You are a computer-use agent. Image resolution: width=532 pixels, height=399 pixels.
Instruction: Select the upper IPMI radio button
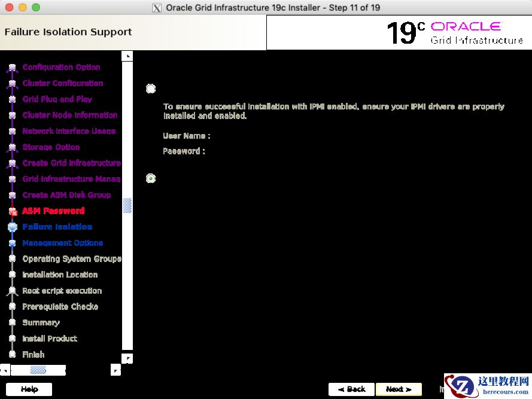click(x=151, y=89)
